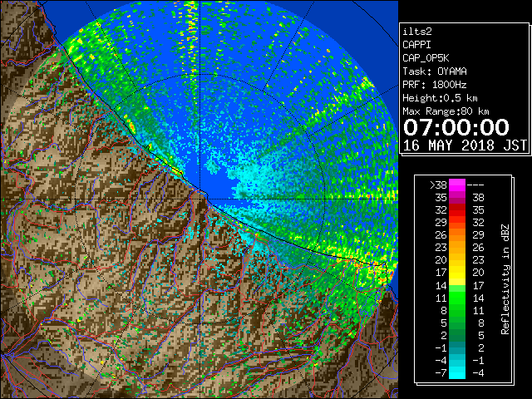The width and height of the screenshot is (532, 399).
Task: Select the yellow-orange 20–23 dBZ band
Action: click(457, 260)
